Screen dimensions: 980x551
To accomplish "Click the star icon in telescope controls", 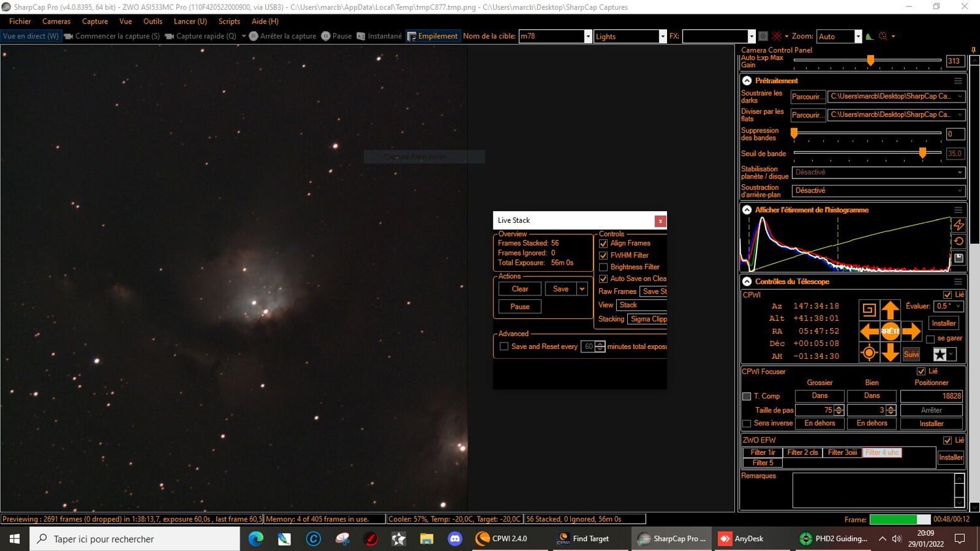I will [939, 354].
